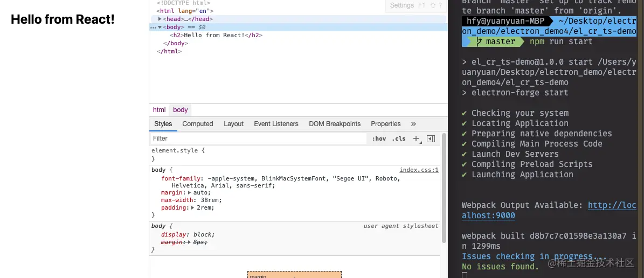Expand the head element node

(160, 19)
